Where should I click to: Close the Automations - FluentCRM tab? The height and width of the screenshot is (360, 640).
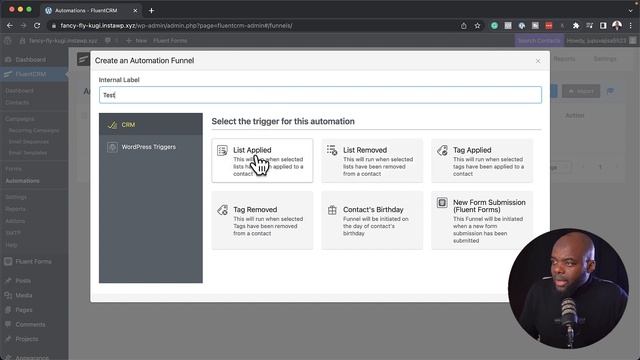(135, 11)
